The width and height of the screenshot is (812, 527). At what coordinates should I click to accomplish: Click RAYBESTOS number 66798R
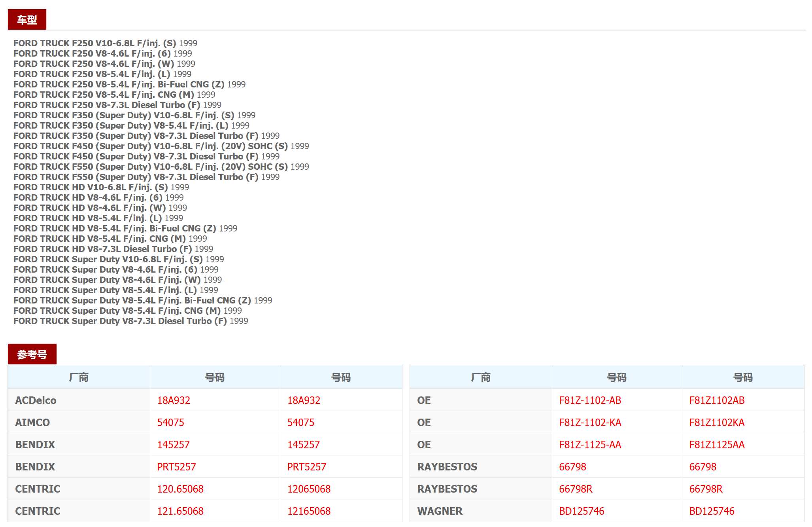tap(576, 489)
